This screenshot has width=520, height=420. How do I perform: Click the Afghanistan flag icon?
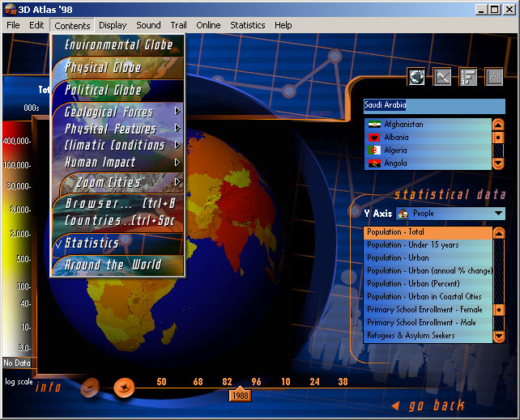[x=374, y=125]
